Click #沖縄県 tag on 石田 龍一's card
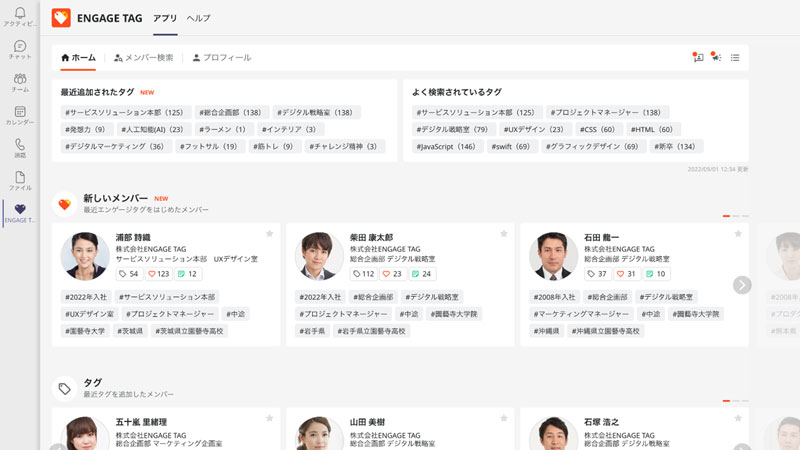Viewport: 800px width, 450px height. pos(546,331)
